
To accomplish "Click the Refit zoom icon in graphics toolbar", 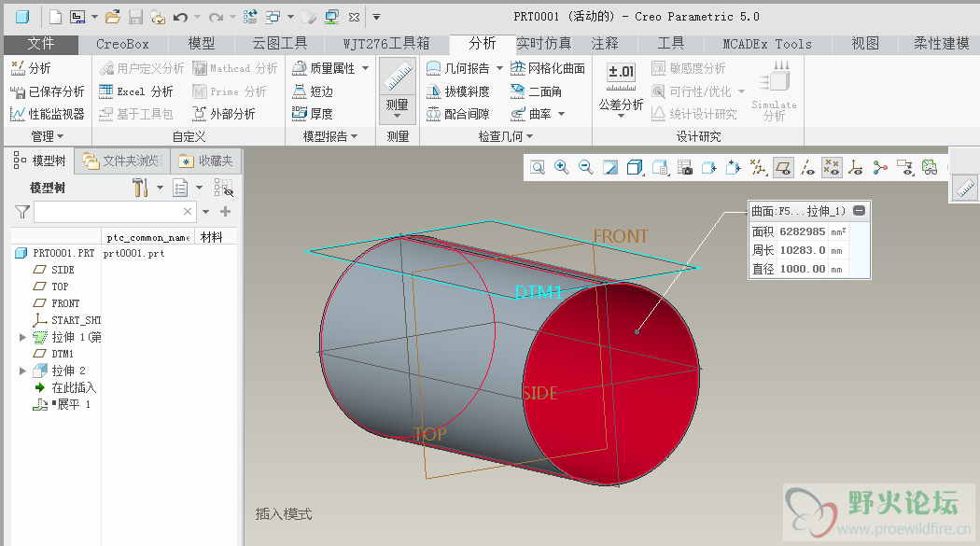I will click(x=538, y=167).
